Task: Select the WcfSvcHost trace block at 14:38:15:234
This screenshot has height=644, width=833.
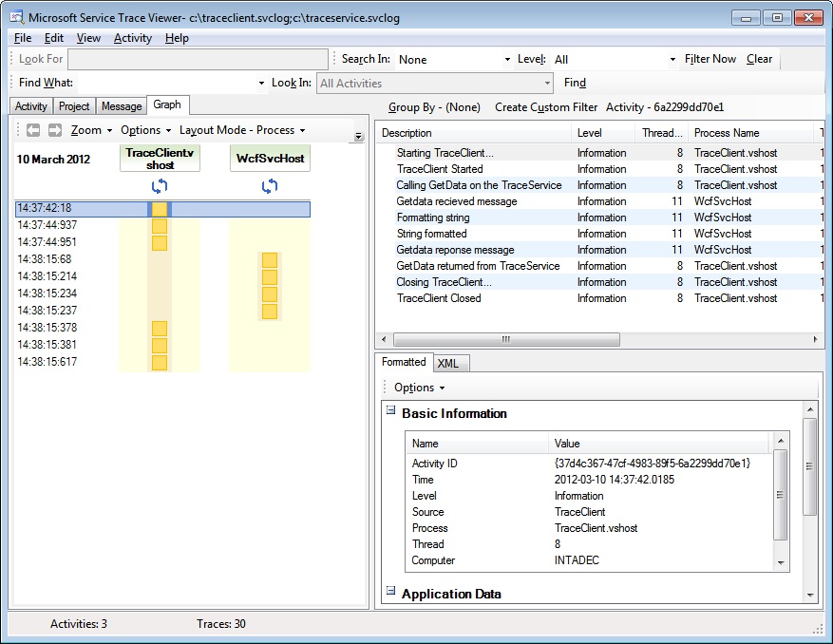Action: (x=270, y=294)
